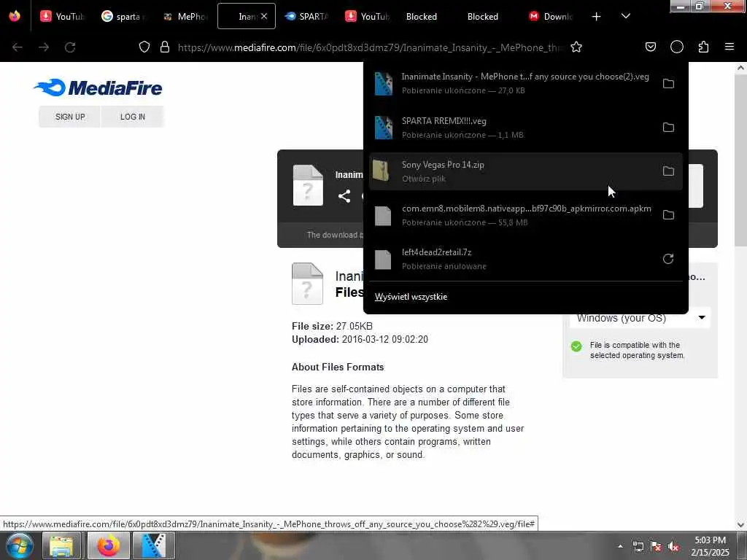Click the file icon in dark download box
Viewport: 747px width, 560px height.
[x=308, y=185]
